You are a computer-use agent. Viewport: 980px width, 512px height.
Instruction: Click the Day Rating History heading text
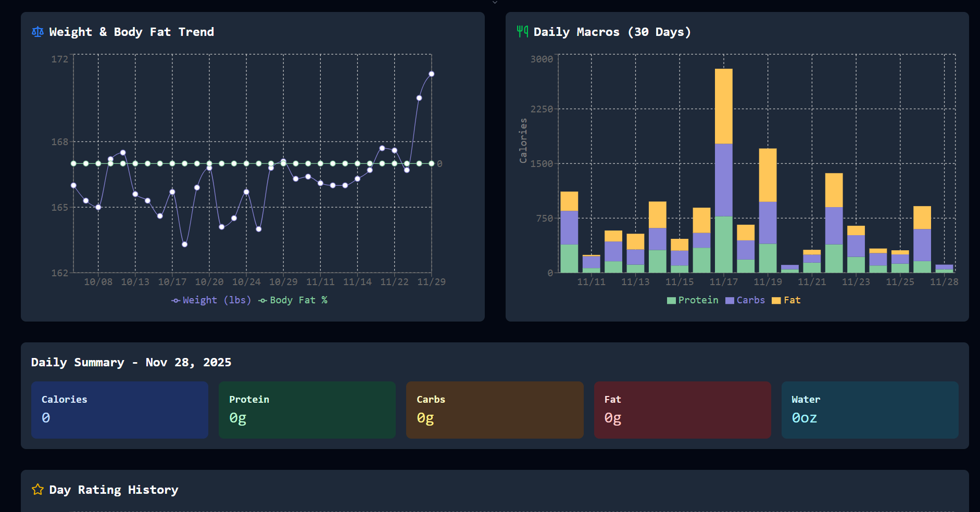114,490
